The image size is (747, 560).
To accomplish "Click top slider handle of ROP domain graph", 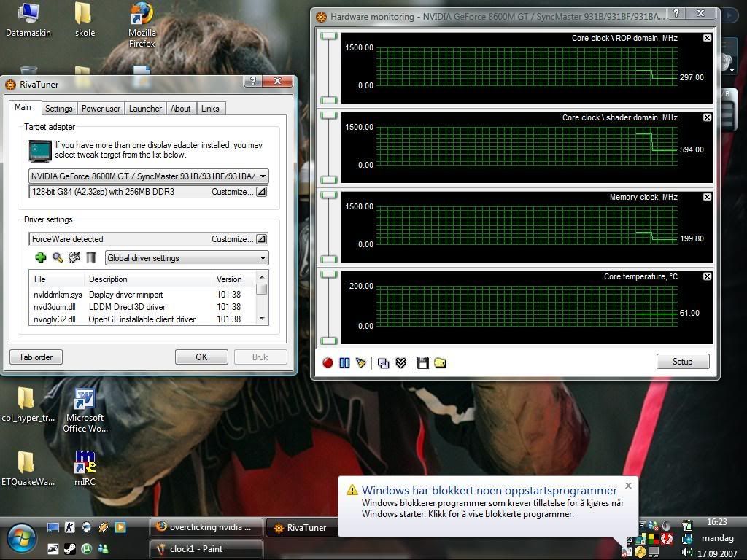I will (329, 36).
